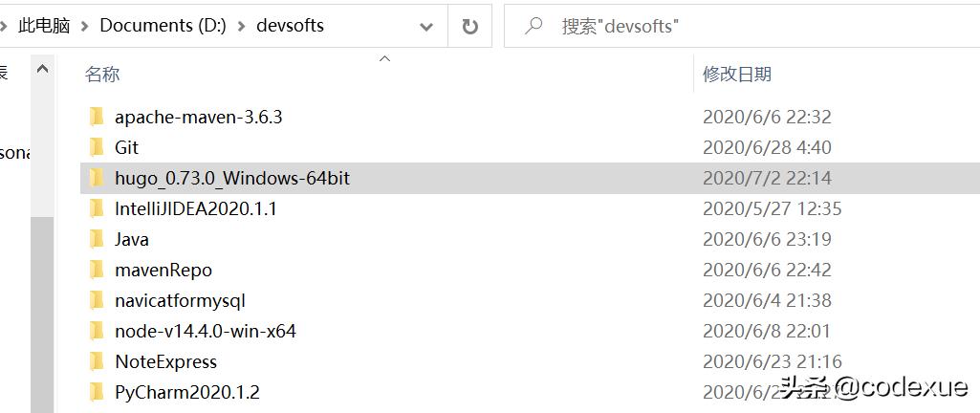
Task: Sort files by 名称 column header
Action: click(102, 74)
